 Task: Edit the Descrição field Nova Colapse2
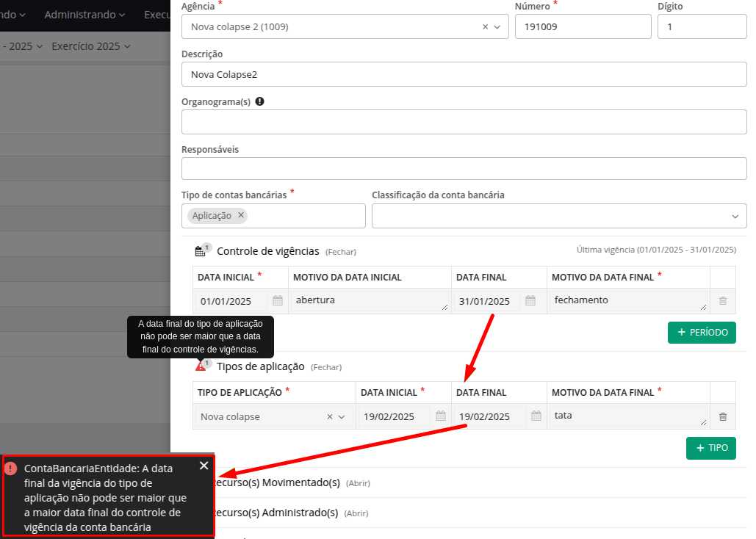[x=464, y=74]
